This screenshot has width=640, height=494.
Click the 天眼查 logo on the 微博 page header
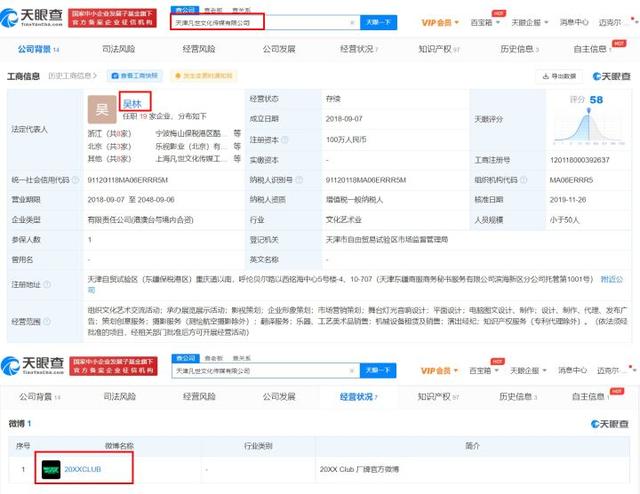[33, 365]
